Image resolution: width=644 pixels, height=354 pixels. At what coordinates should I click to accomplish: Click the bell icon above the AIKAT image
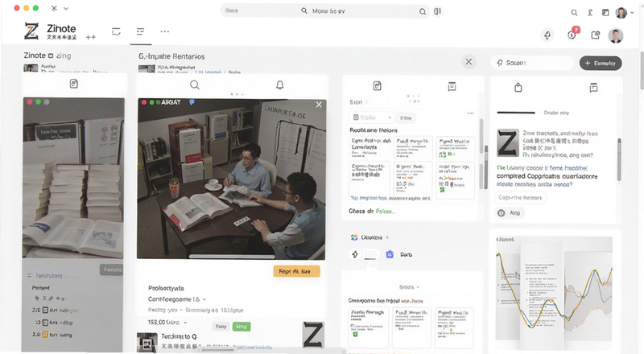coord(279,85)
